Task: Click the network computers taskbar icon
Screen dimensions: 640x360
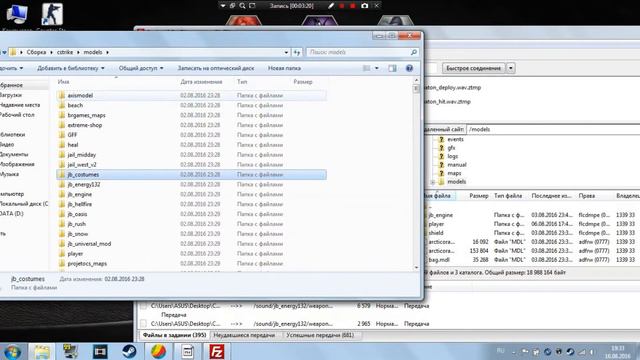Action: point(71,351)
